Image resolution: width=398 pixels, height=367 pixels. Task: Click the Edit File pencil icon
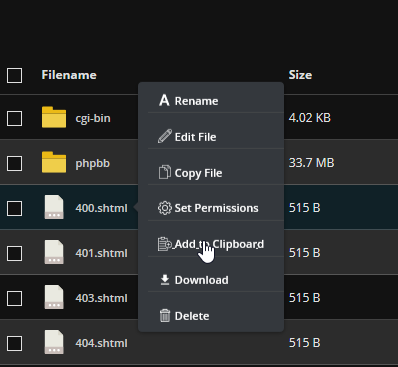coord(165,136)
